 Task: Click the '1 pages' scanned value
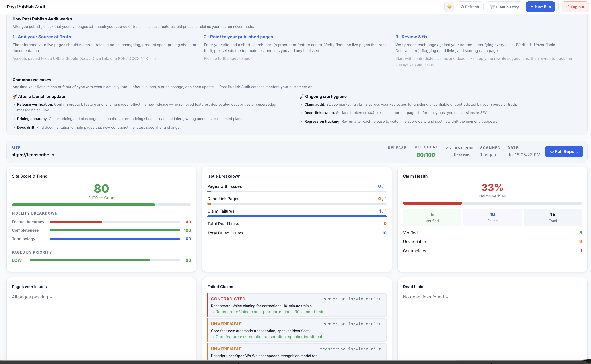pos(488,155)
